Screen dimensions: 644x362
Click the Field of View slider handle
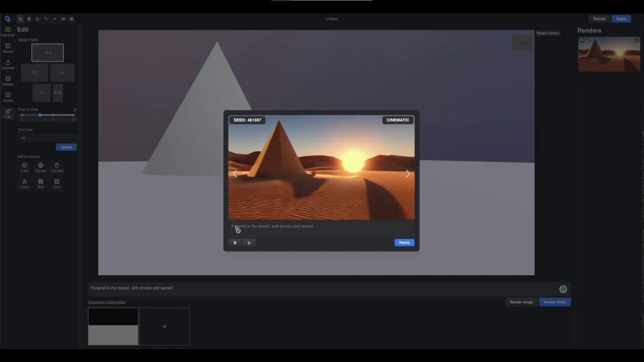(x=40, y=115)
